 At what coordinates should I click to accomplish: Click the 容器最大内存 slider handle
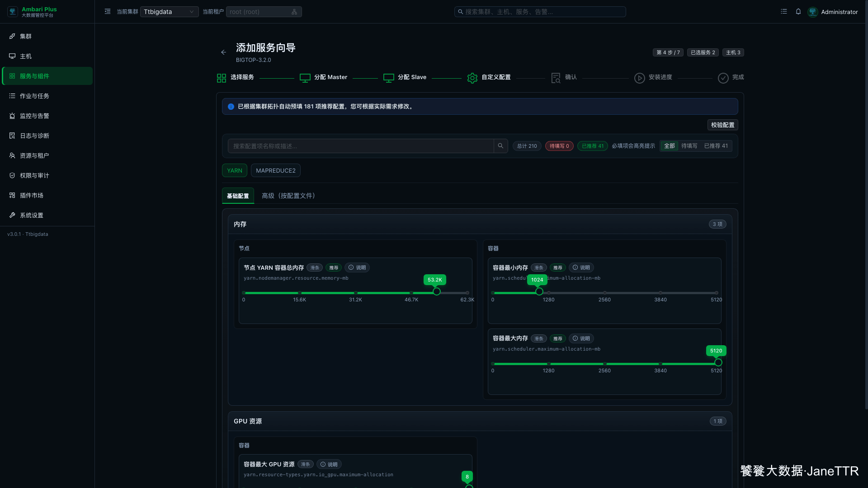pos(718,362)
